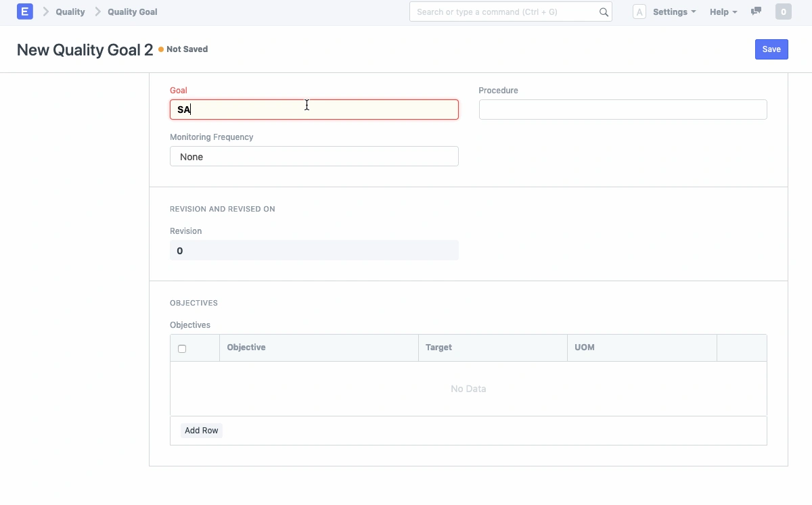The height and width of the screenshot is (505, 812).
Task: Open the notifications counter badge
Action: point(783,11)
